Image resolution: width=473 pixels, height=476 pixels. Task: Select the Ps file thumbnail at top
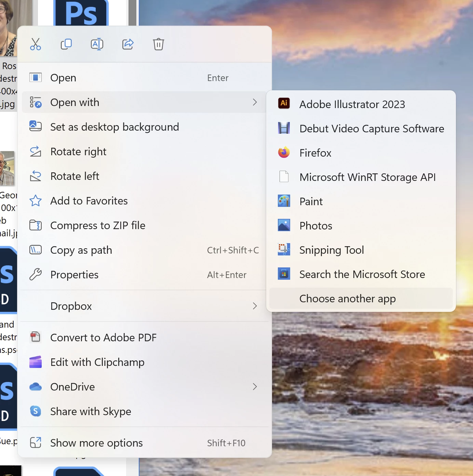click(81, 13)
